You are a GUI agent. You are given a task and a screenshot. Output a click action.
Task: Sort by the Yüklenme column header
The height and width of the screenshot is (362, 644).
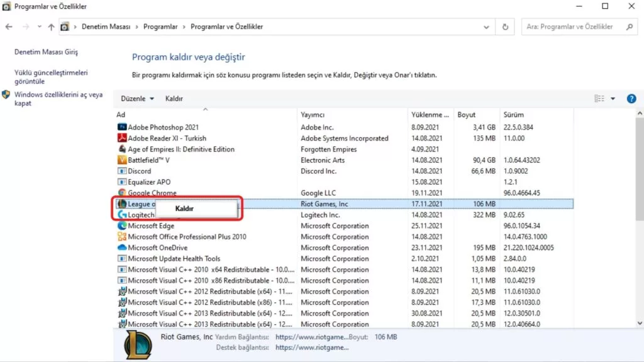[430, 114]
